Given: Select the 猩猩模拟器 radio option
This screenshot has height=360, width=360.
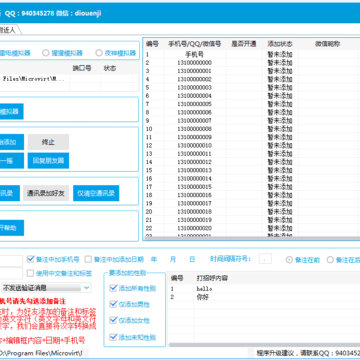Looking at the screenshot, I should click(x=63, y=53).
